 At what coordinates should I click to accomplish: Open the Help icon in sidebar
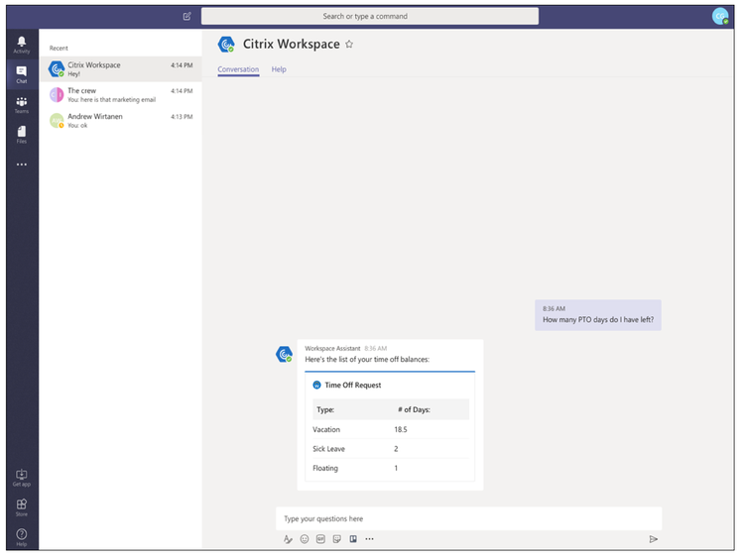click(22, 537)
